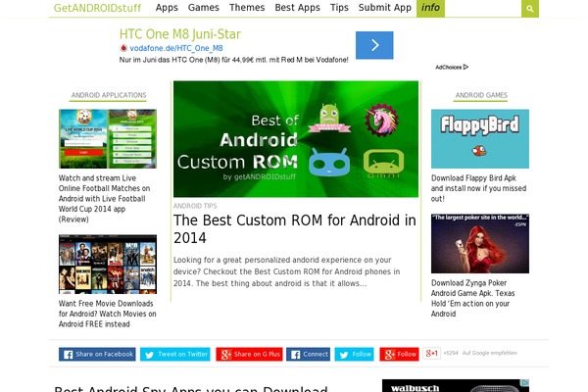Open the 'Download Flappy Bird Apk' article

click(478, 188)
